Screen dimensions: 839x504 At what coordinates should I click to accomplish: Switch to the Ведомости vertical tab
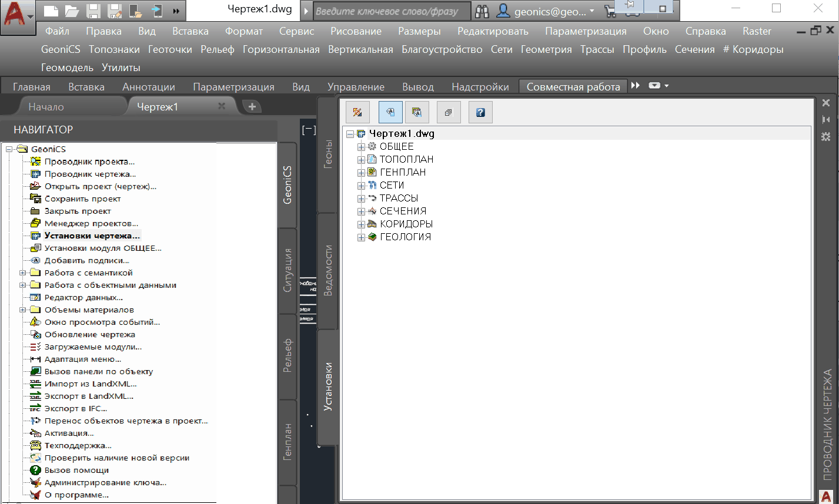click(329, 270)
